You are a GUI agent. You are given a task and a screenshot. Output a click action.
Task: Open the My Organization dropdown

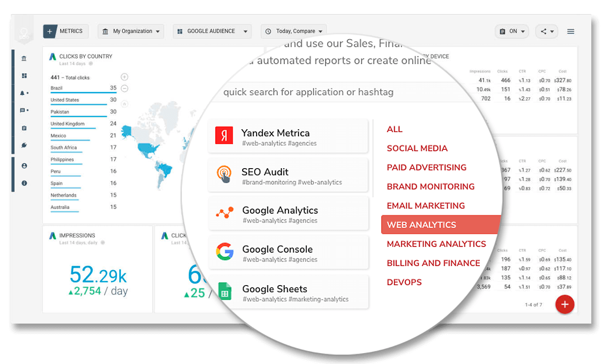131,31
